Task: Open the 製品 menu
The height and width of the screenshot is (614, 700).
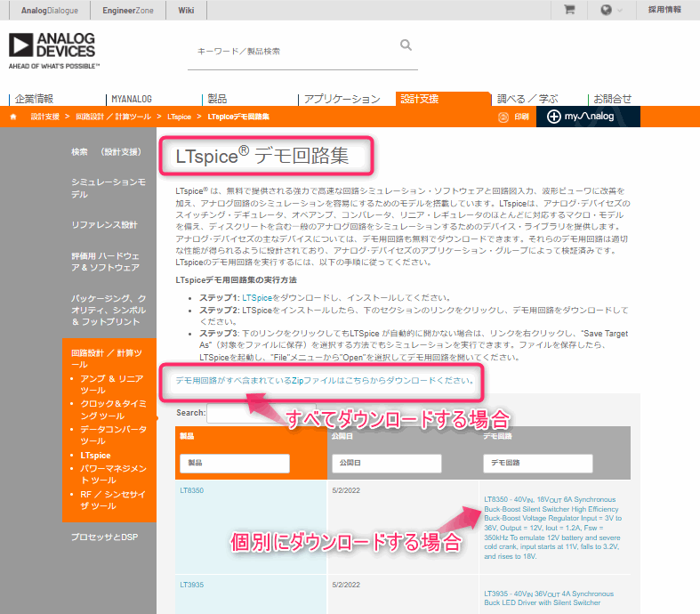Action: click(217, 99)
